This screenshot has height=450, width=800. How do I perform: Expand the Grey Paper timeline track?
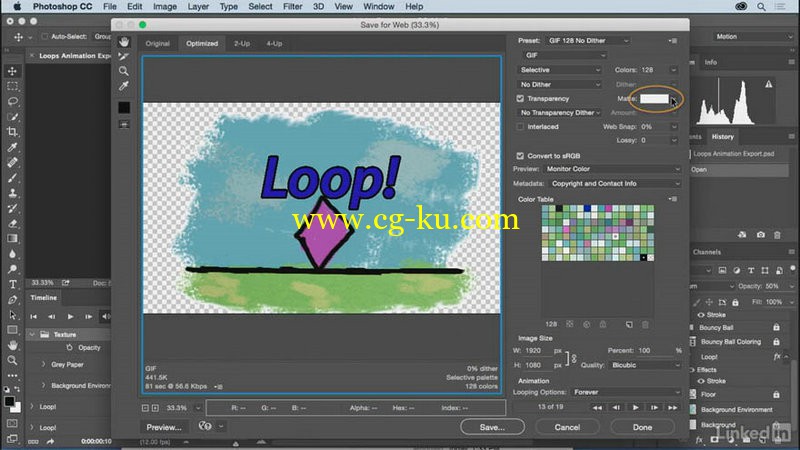click(x=43, y=364)
